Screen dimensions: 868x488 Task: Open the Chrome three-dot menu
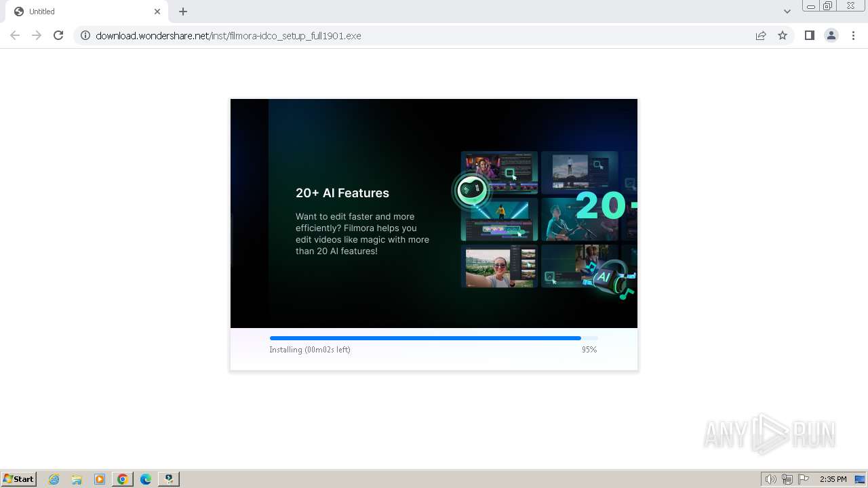click(x=853, y=35)
